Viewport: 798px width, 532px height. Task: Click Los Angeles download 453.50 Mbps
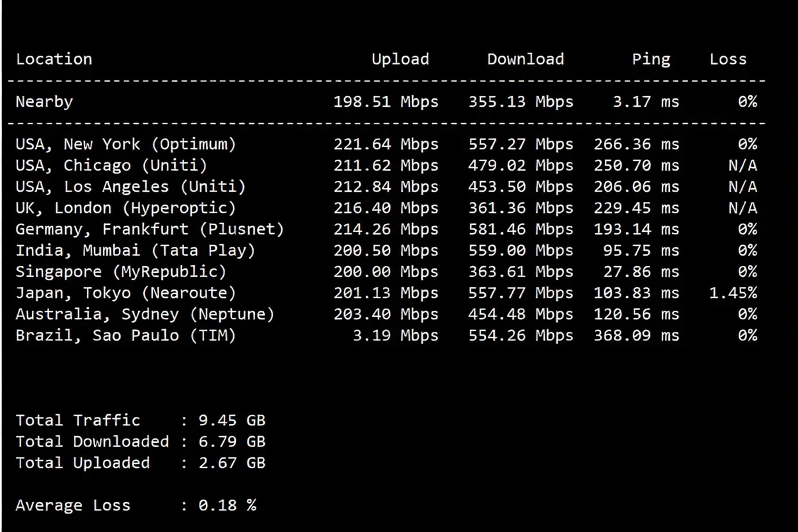521,187
